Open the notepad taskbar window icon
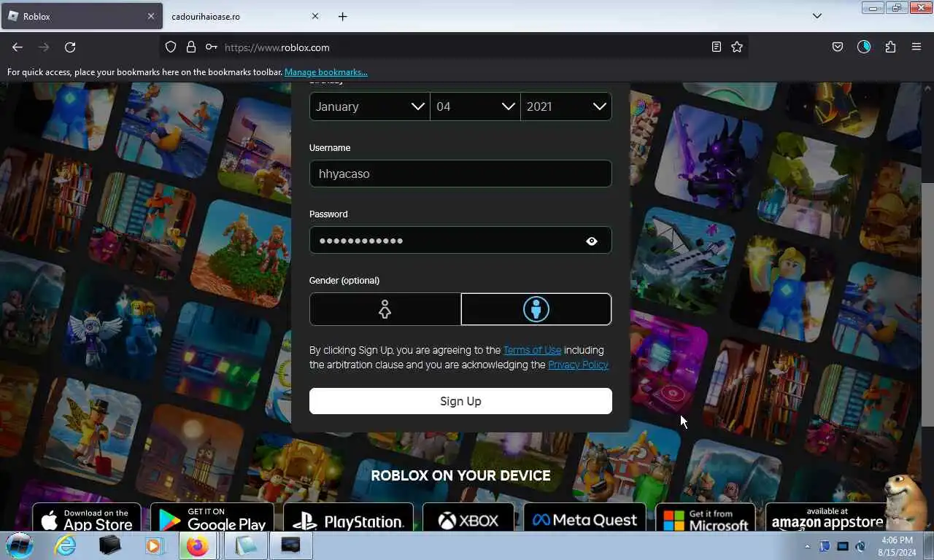This screenshot has height=560, width=934. point(245,545)
